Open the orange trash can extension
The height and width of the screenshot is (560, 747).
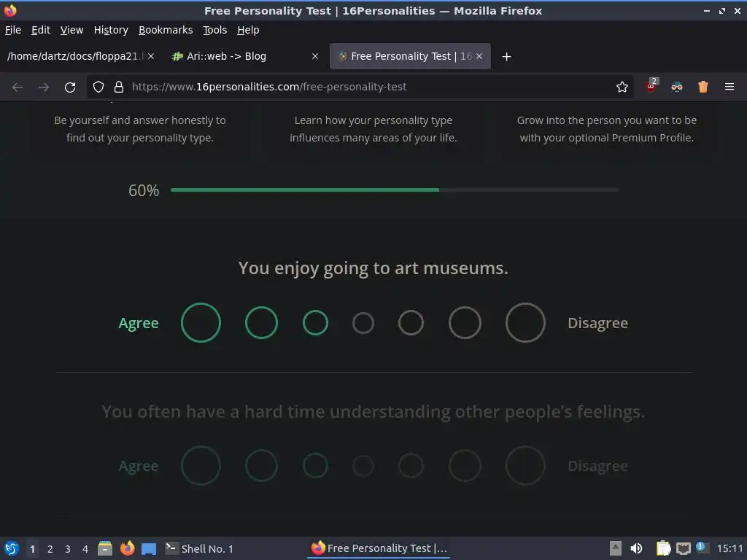coord(703,87)
